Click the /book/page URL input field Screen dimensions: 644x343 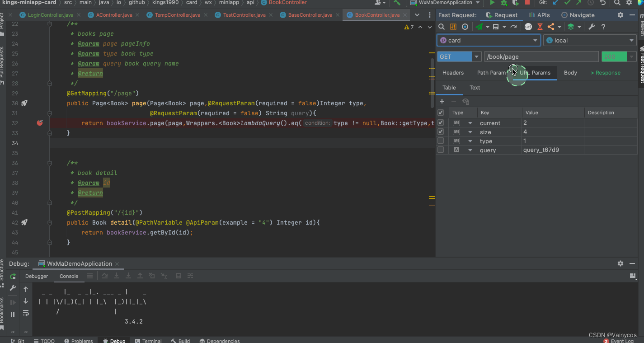point(541,56)
